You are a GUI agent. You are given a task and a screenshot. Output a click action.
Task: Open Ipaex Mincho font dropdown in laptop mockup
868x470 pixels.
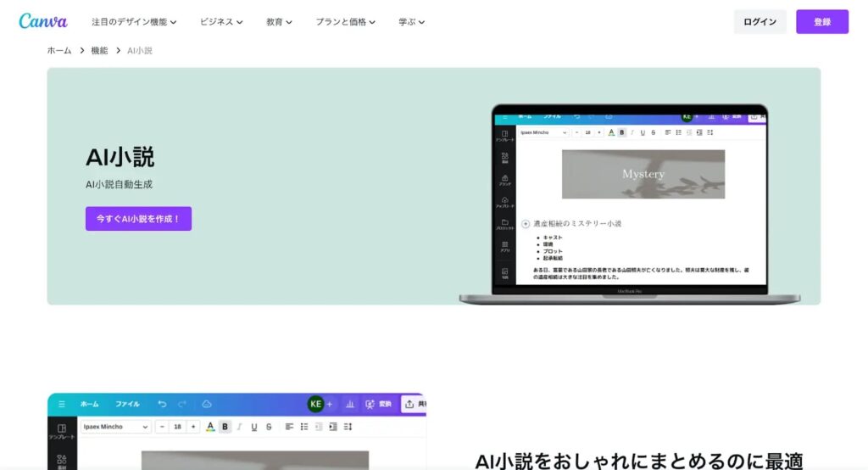pos(543,132)
